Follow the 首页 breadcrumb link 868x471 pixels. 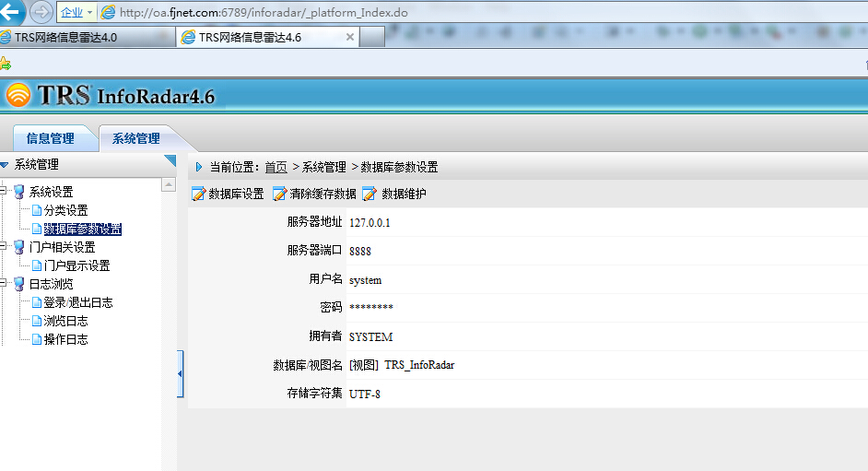(276, 167)
